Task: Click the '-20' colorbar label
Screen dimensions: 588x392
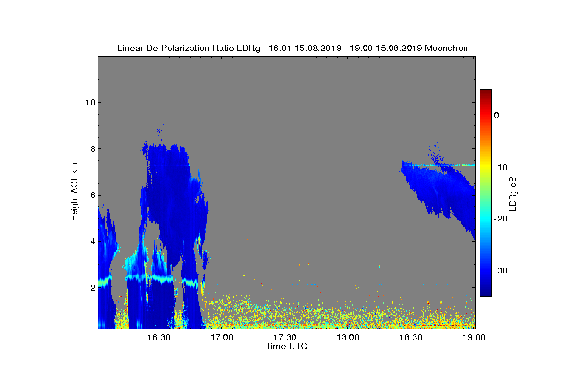Action: 501,219
